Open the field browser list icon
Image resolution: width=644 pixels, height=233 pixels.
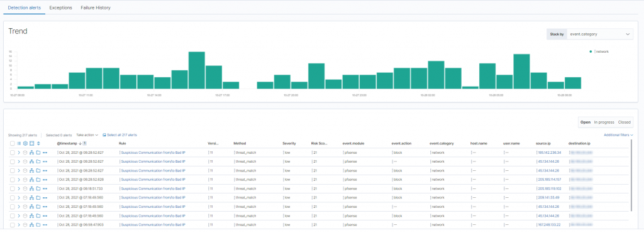tap(19, 143)
